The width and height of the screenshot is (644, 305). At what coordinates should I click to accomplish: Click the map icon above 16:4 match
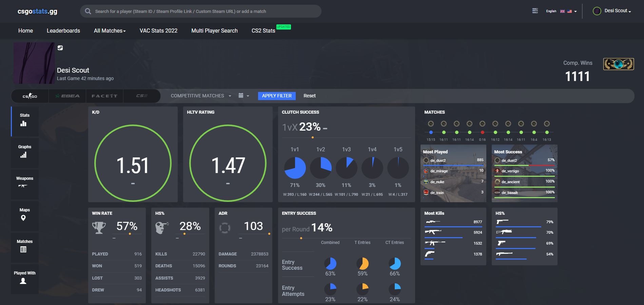[x=534, y=123]
